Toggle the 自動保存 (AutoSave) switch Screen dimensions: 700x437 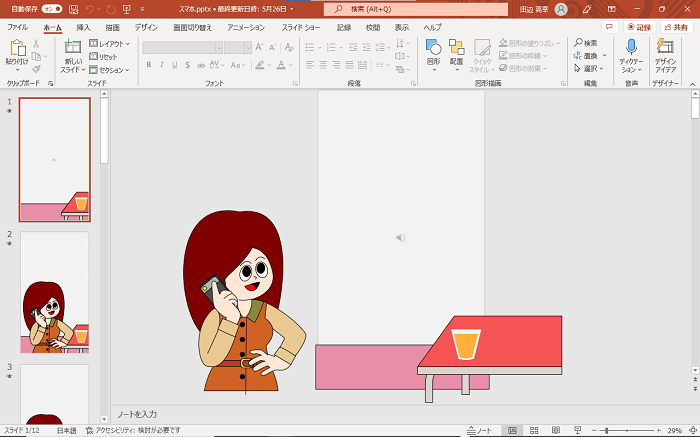(x=51, y=8)
